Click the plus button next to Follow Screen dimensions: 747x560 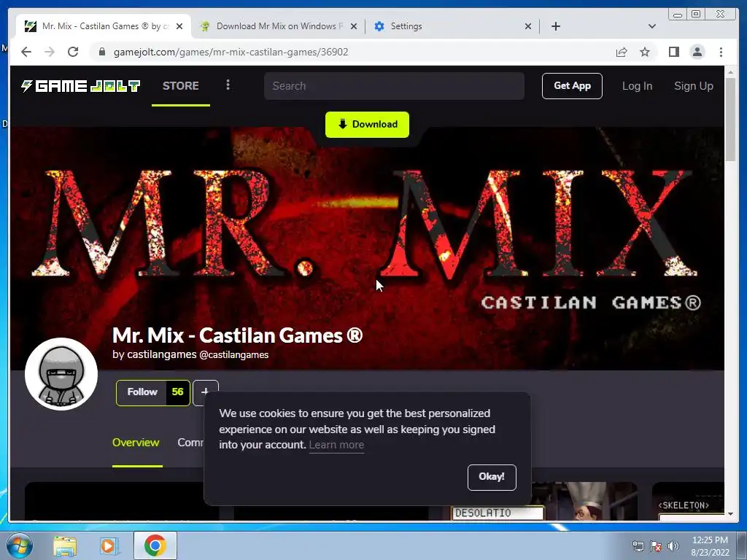click(205, 392)
